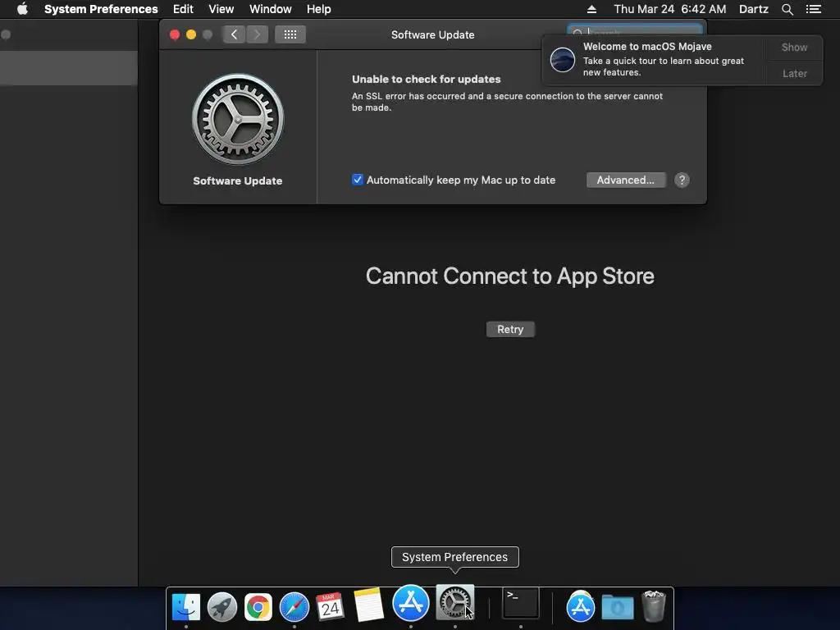Open Safari compass icon in Dock
Image resolution: width=840 pixels, height=630 pixels.
pyautogui.click(x=294, y=607)
